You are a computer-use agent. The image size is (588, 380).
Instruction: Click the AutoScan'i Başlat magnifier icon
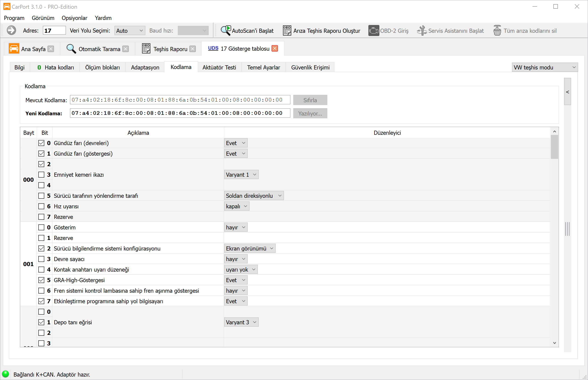226,31
